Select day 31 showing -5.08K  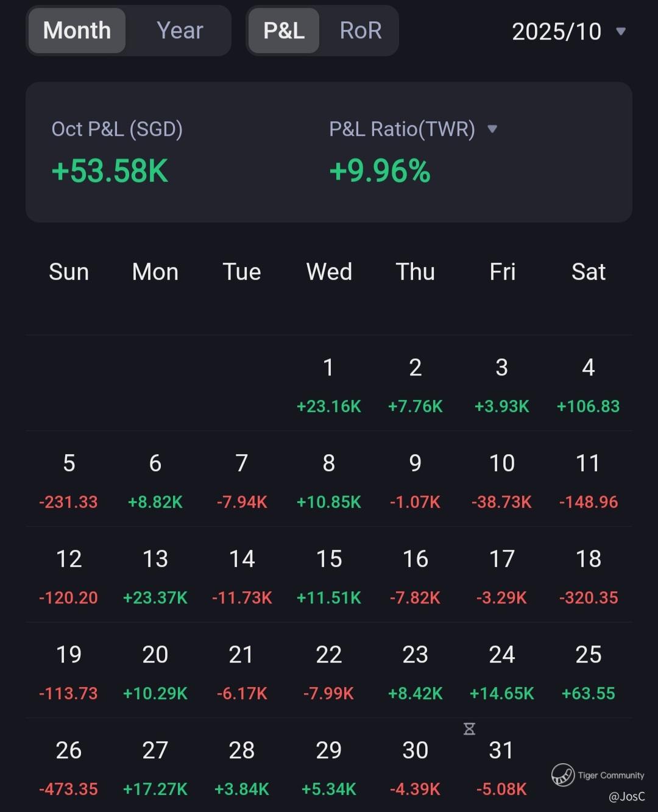pyautogui.click(x=501, y=768)
